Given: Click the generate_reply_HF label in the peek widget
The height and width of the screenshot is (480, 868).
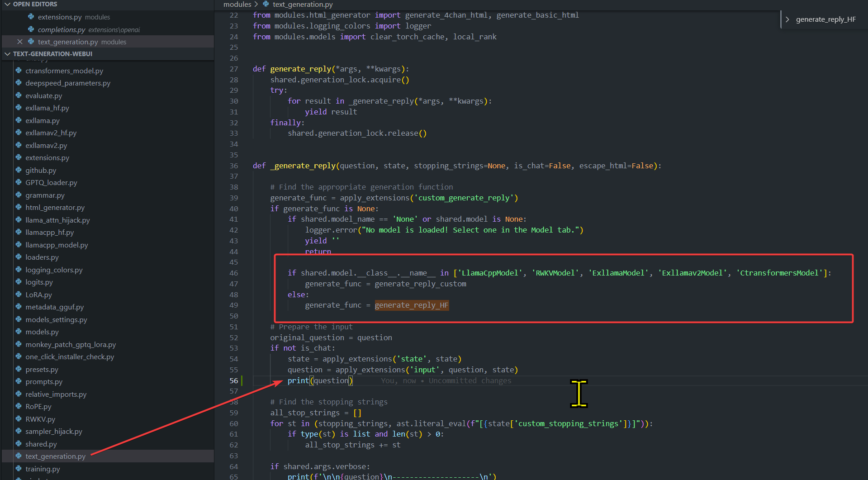Looking at the screenshot, I should pyautogui.click(x=826, y=19).
